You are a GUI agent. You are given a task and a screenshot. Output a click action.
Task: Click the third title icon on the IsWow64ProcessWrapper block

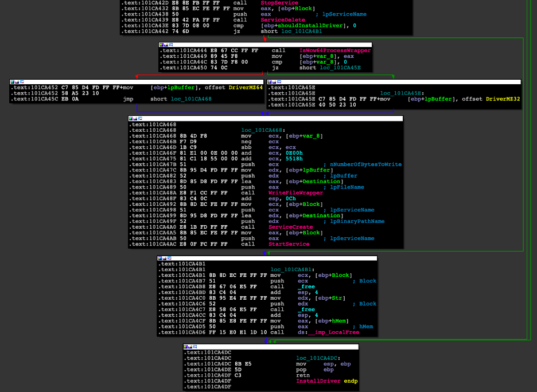coord(171,45)
